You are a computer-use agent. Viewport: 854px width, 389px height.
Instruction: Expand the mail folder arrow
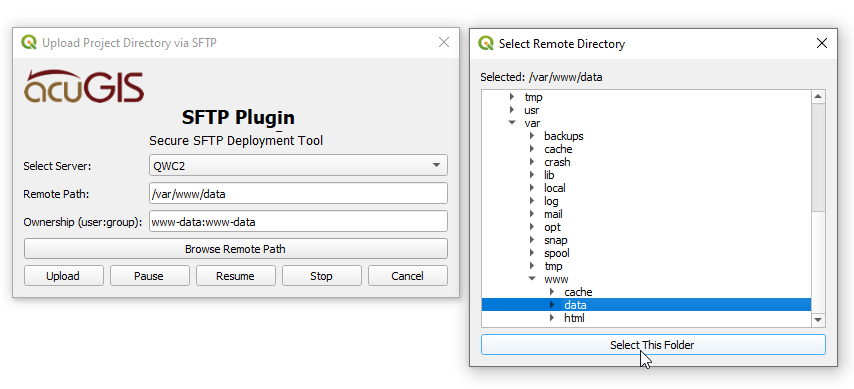[x=532, y=214]
